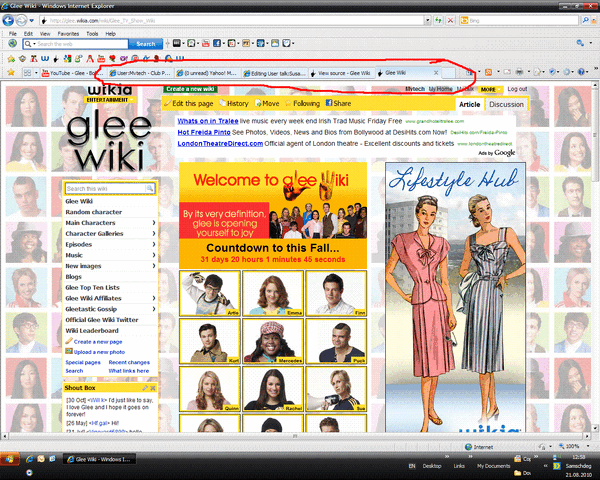Select the wiki Article tab
This screenshot has height=480, width=600.
[x=470, y=104]
